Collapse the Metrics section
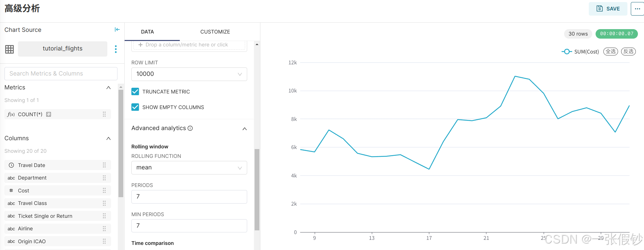The width and height of the screenshot is (644, 250). pyautogui.click(x=108, y=88)
